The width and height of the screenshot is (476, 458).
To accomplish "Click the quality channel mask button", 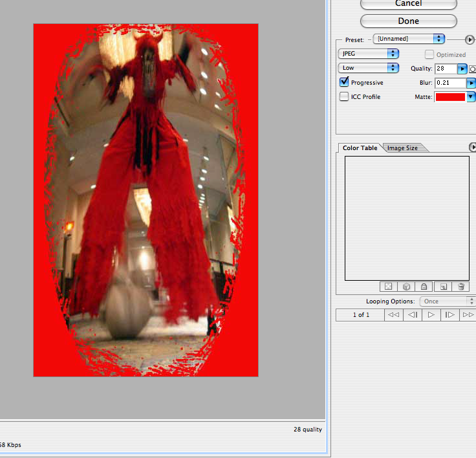I will click(473, 69).
